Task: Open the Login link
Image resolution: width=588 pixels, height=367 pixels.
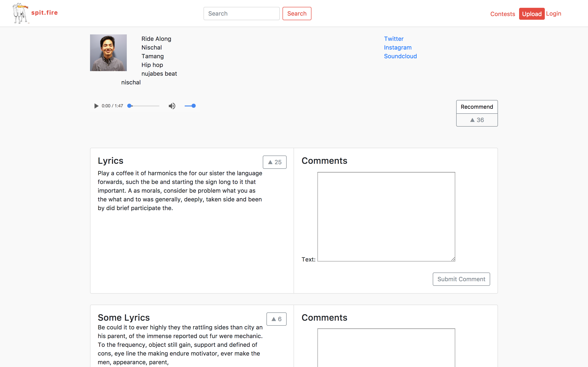Action: (553, 14)
